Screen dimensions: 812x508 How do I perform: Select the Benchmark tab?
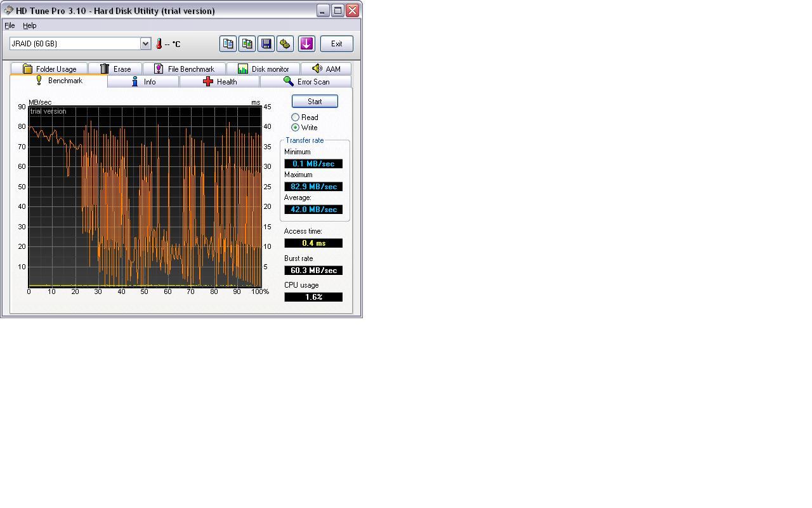click(x=58, y=81)
